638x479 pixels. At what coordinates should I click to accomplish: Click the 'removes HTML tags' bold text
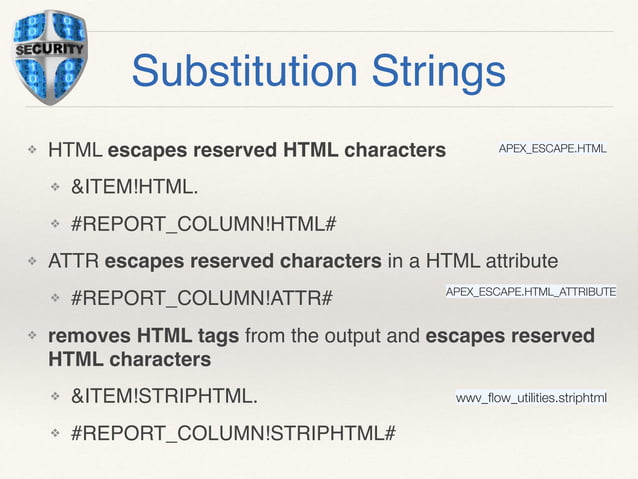[x=145, y=336]
